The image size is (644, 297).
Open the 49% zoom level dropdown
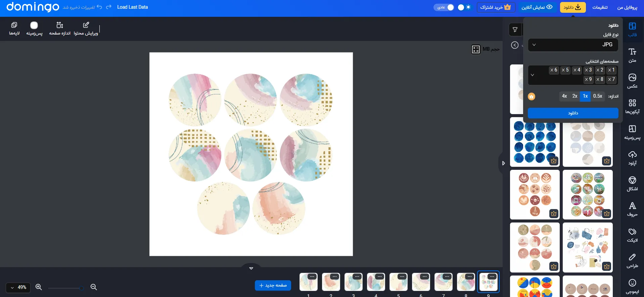(18, 287)
